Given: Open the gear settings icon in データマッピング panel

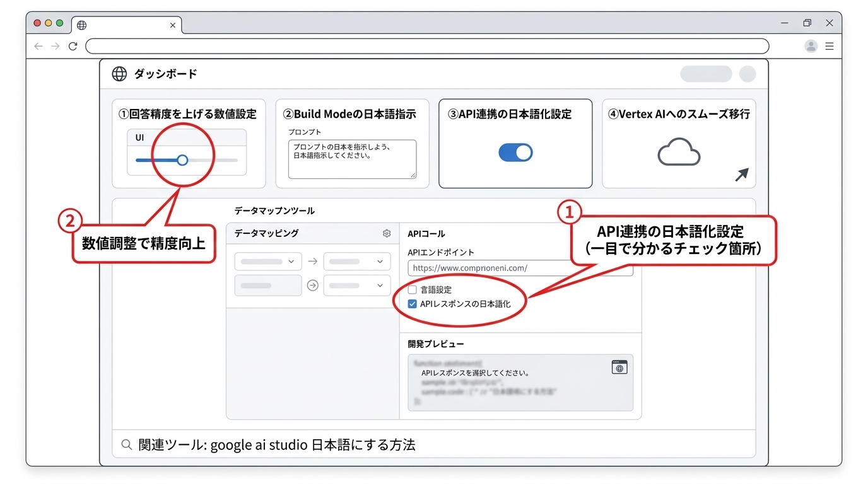Looking at the screenshot, I should pos(387,233).
